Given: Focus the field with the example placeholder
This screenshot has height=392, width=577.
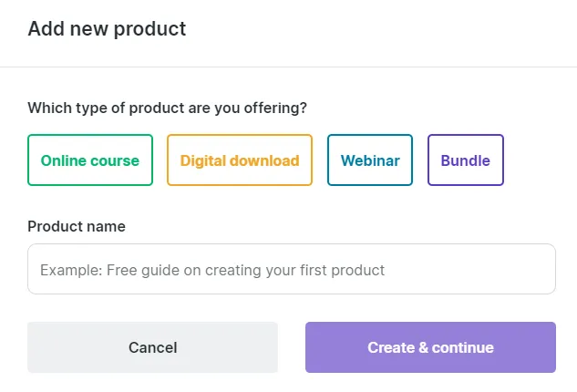Looking at the screenshot, I should point(292,269).
